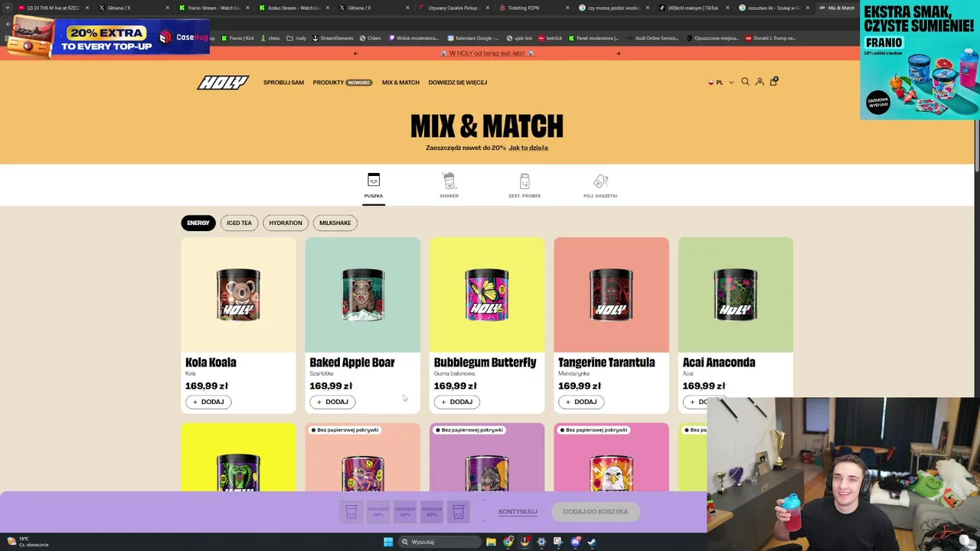The width and height of the screenshot is (980, 551).
Task: Click the Acai Anaconda product title
Action: click(718, 362)
